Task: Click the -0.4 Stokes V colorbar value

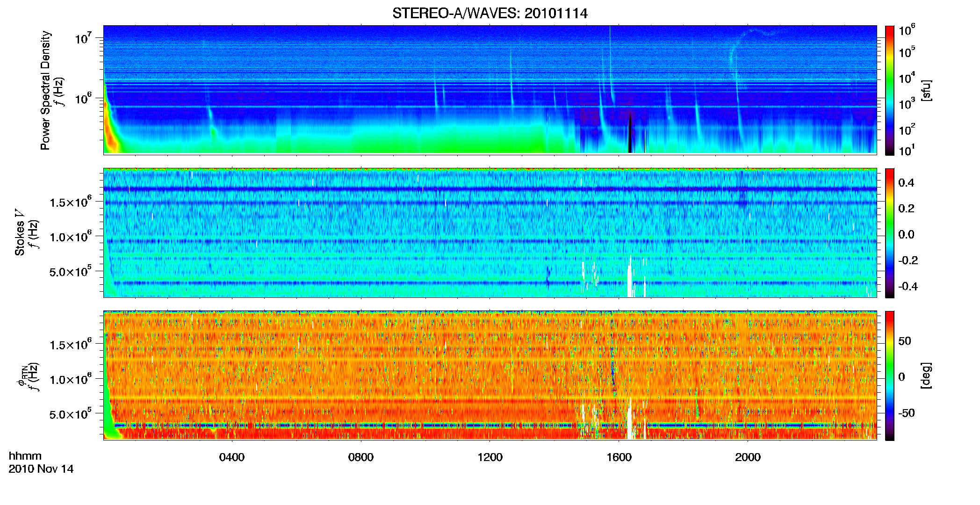Action: tap(907, 286)
